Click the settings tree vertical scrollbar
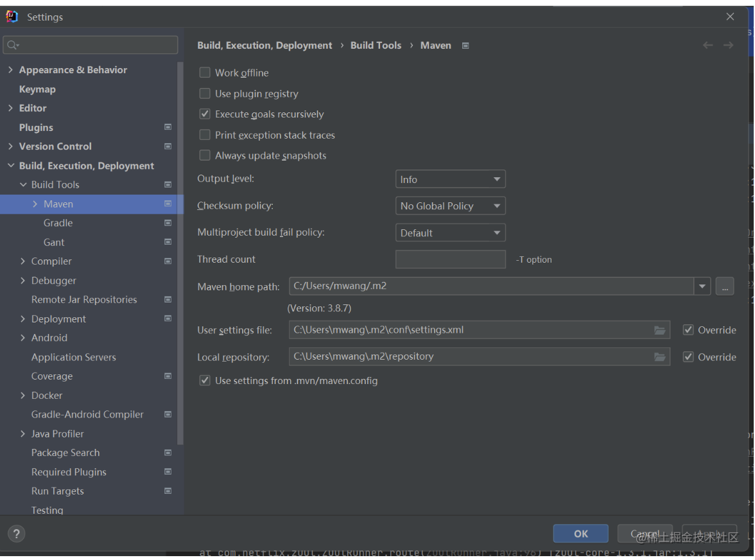 [x=180, y=253]
